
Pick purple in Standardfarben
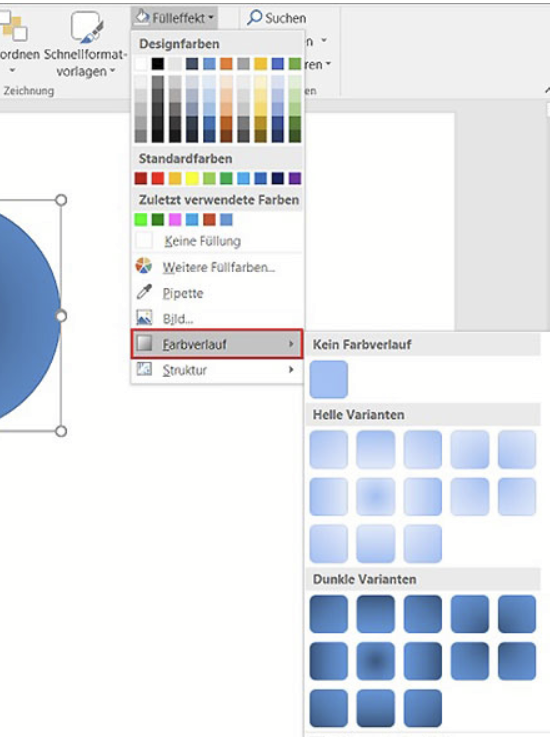pos(295,178)
